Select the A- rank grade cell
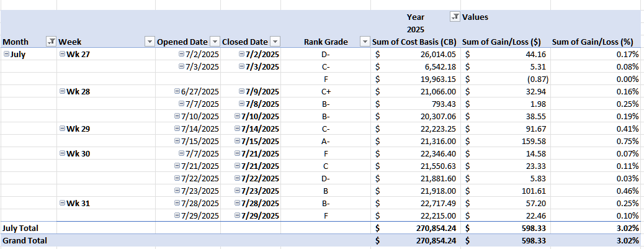This screenshot has height=249, width=644. click(326, 141)
